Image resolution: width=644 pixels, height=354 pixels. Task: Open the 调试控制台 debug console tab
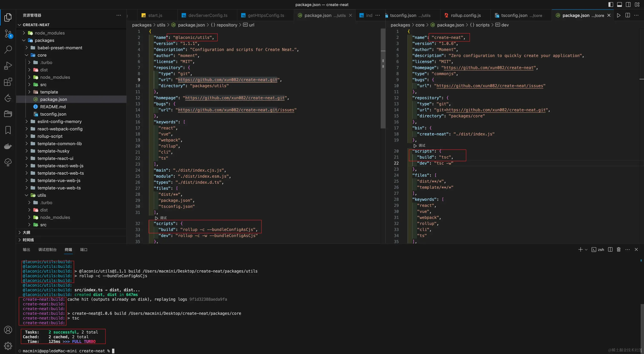click(x=47, y=249)
